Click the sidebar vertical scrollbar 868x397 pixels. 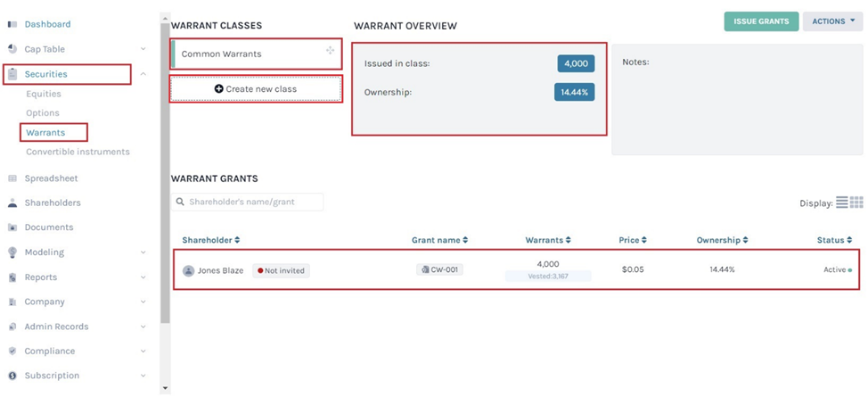(165, 174)
